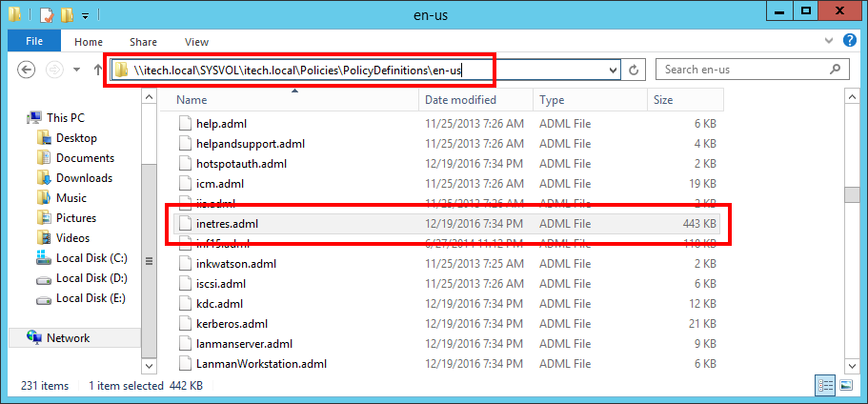Expand the ribbon with the chevron arrow

pos(829,41)
